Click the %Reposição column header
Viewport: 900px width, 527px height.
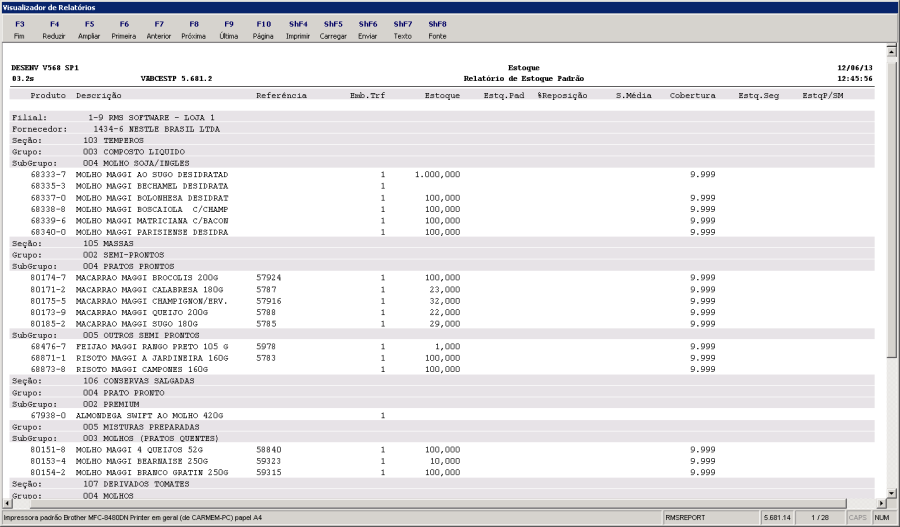click(562, 95)
